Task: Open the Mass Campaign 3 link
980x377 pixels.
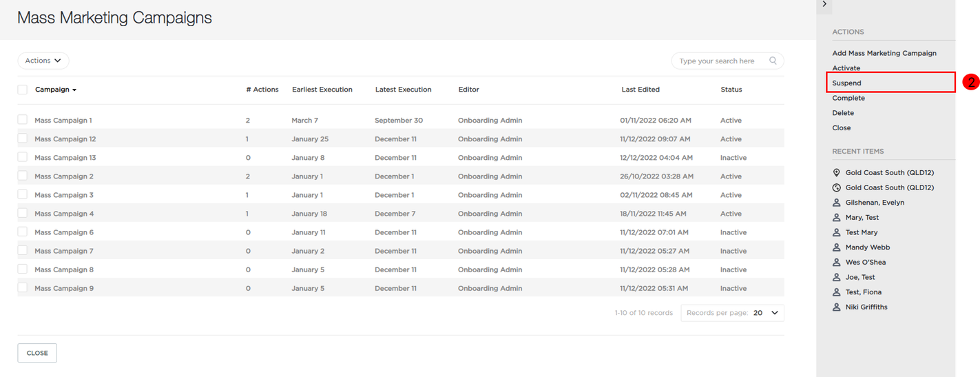Action: click(64, 195)
